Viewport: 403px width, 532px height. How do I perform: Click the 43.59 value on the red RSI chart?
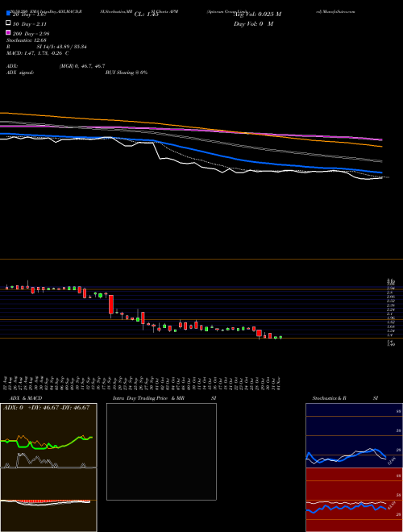click(392, 505)
